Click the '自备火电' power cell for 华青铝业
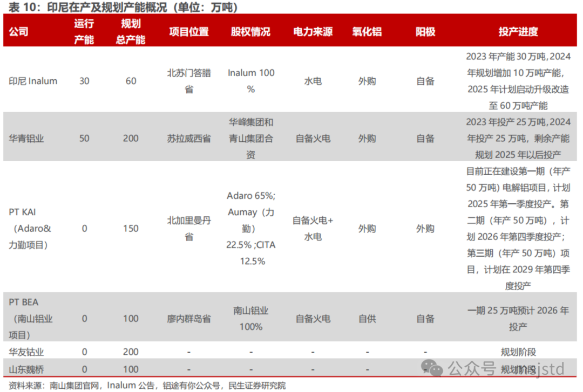This screenshot has height=392, width=583. coord(313,139)
